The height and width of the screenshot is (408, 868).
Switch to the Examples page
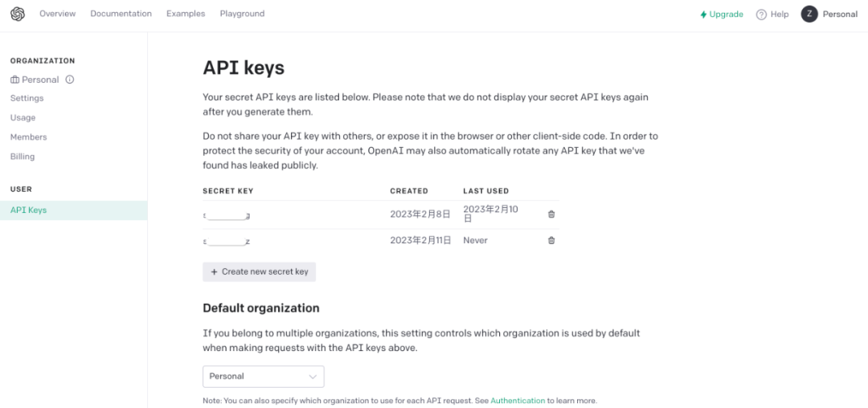click(186, 14)
